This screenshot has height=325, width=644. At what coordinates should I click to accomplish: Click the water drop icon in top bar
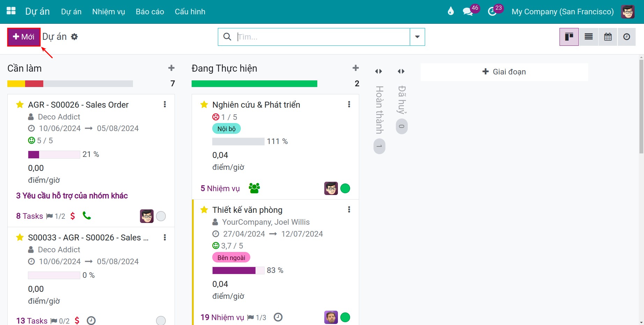tap(451, 11)
